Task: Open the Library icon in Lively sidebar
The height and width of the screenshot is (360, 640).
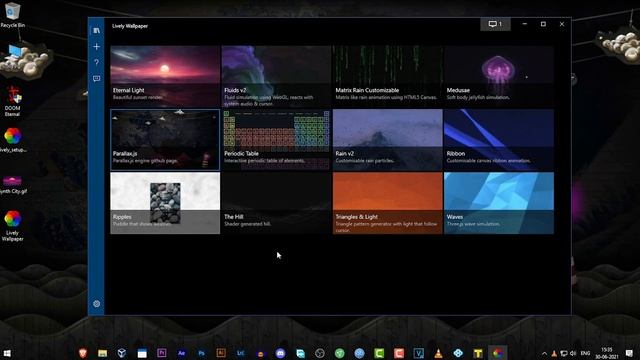Action: point(96,31)
